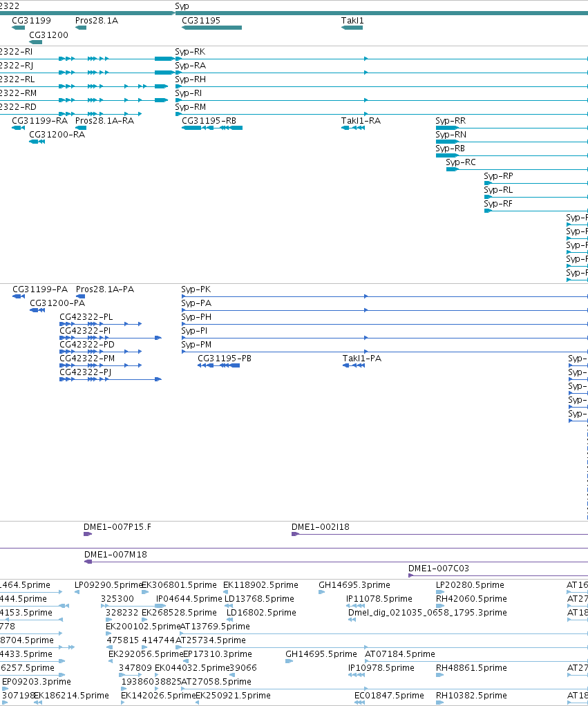
Task: Select the CG42322-PM protein
Action: [101, 365]
